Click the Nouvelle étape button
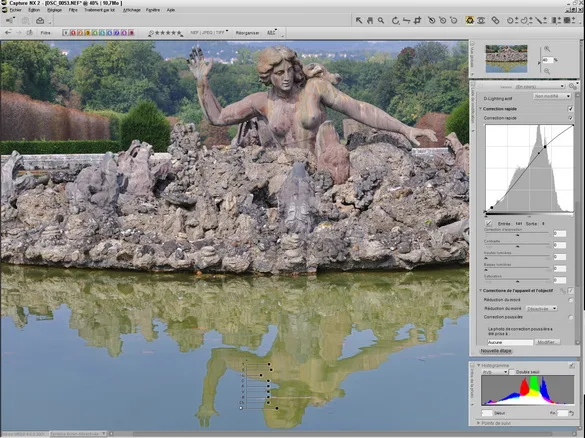Screen dimensions: 585x438 (496, 351)
